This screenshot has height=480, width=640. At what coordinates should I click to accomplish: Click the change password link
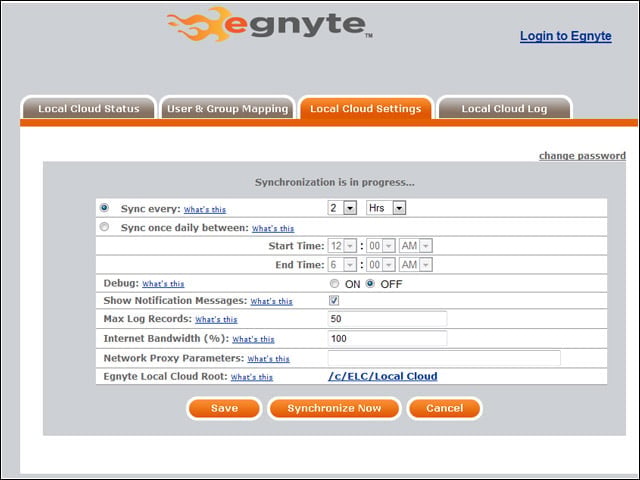tap(582, 156)
